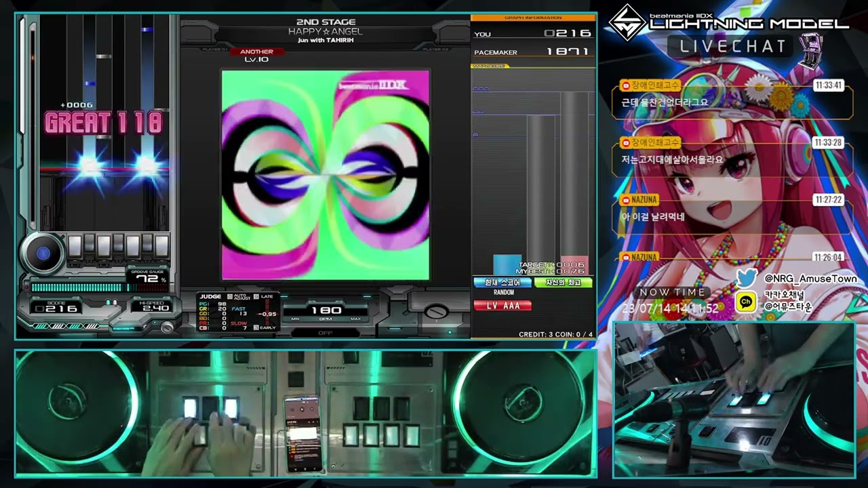Click the HI-SPEED value 2.40
Screen dimensions: 868x488
point(155,308)
